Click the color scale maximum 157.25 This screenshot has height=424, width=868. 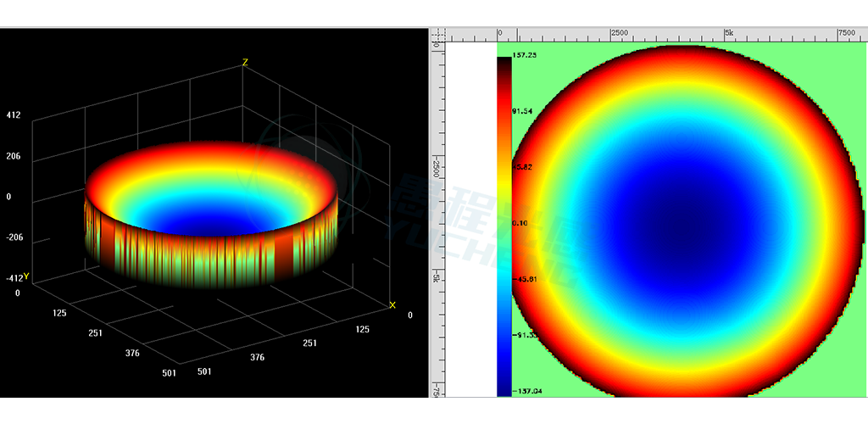[524, 55]
